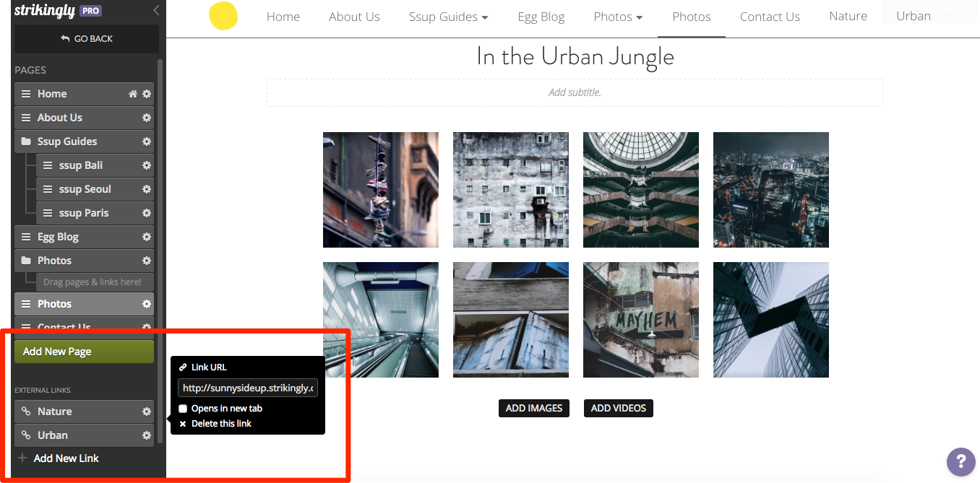
Task: Select the Egg Blog page in sidebar
Action: click(84, 237)
